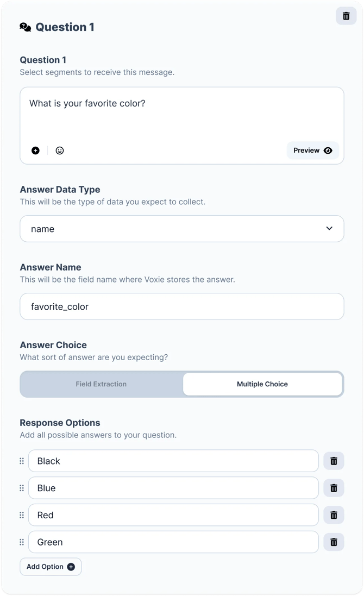Delete the Black response option
The width and height of the screenshot is (364, 596).
tap(334, 461)
